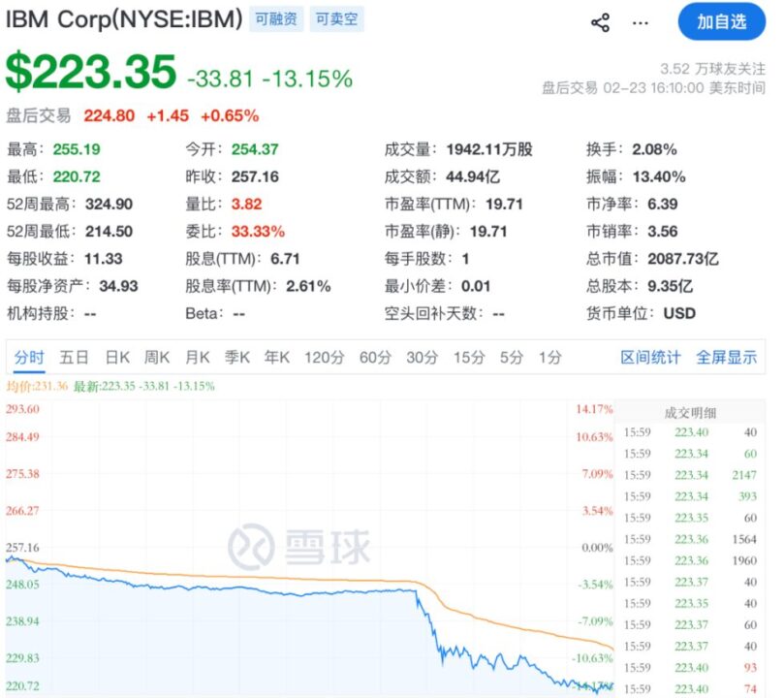Click the 可融资 tag
The width and height of the screenshot is (784, 698).
(x=276, y=19)
